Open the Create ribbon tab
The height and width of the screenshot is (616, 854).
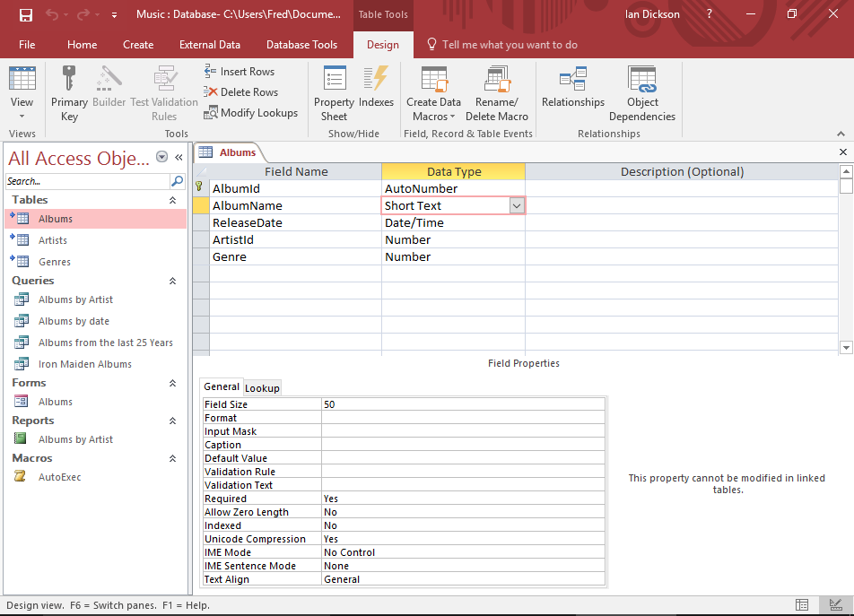[x=138, y=44]
